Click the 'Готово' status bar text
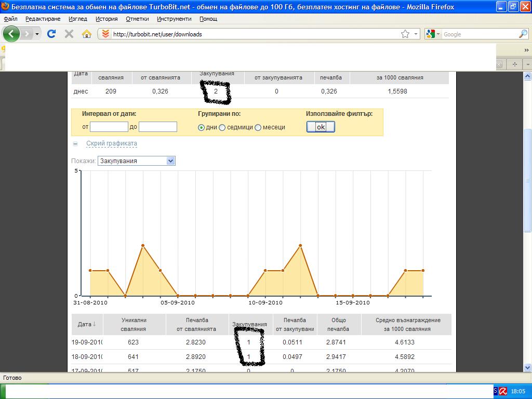This screenshot has height=399, width=532. [x=12, y=378]
